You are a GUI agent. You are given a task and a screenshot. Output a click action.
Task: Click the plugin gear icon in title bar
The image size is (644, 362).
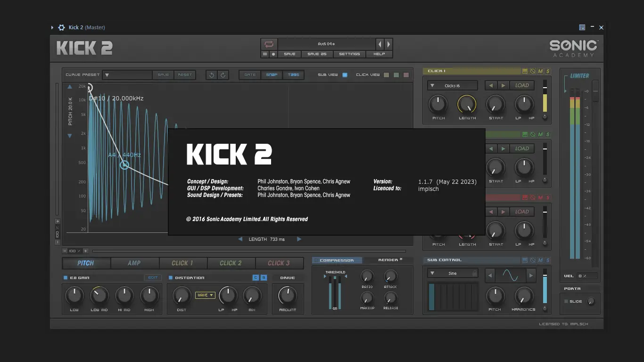click(x=61, y=27)
